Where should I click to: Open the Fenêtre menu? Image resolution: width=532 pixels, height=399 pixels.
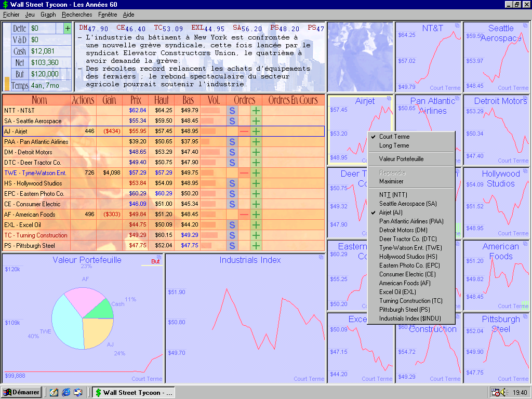108,15
